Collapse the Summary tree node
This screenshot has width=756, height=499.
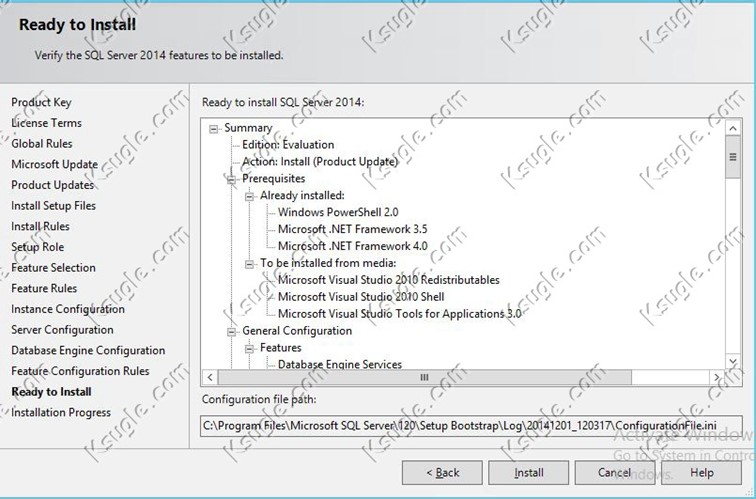(x=214, y=129)
